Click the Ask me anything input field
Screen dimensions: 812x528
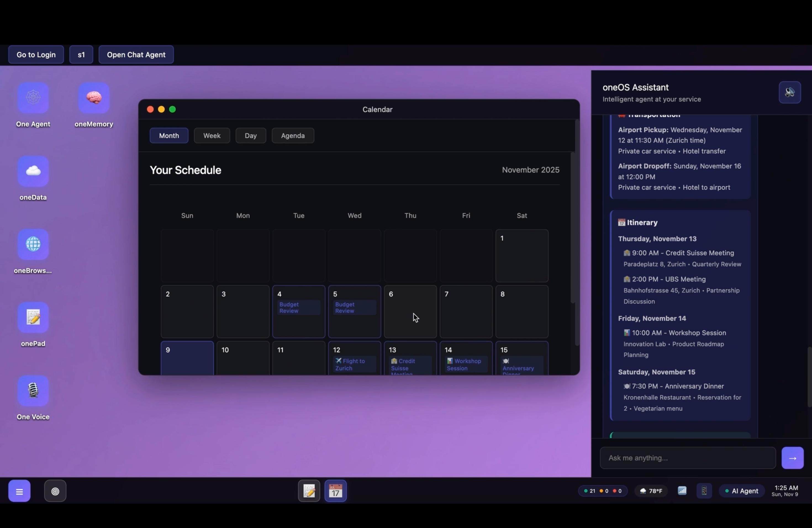coord(687,458)
